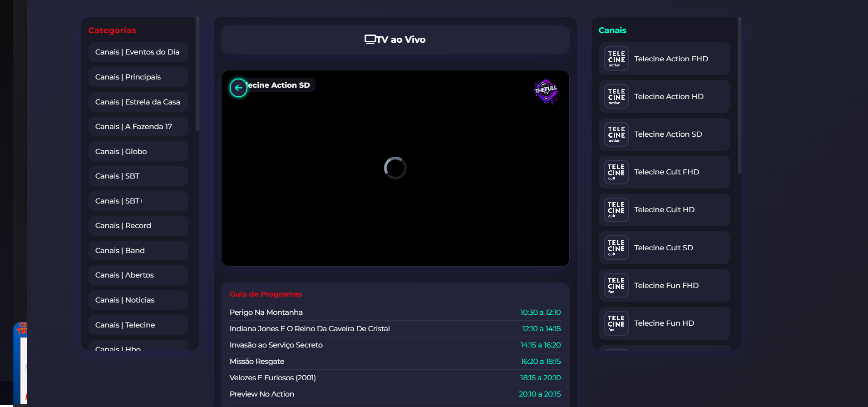Click the 14:15 a 16:20 time slot

540,345
